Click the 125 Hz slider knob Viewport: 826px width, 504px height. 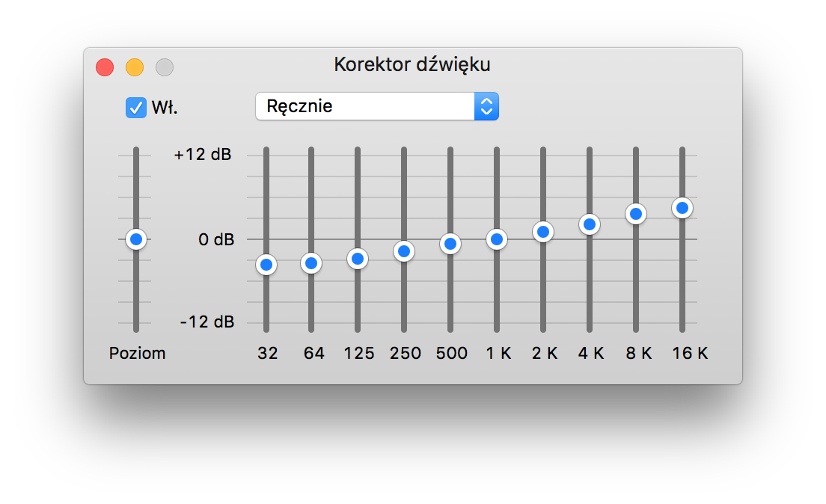358,259
